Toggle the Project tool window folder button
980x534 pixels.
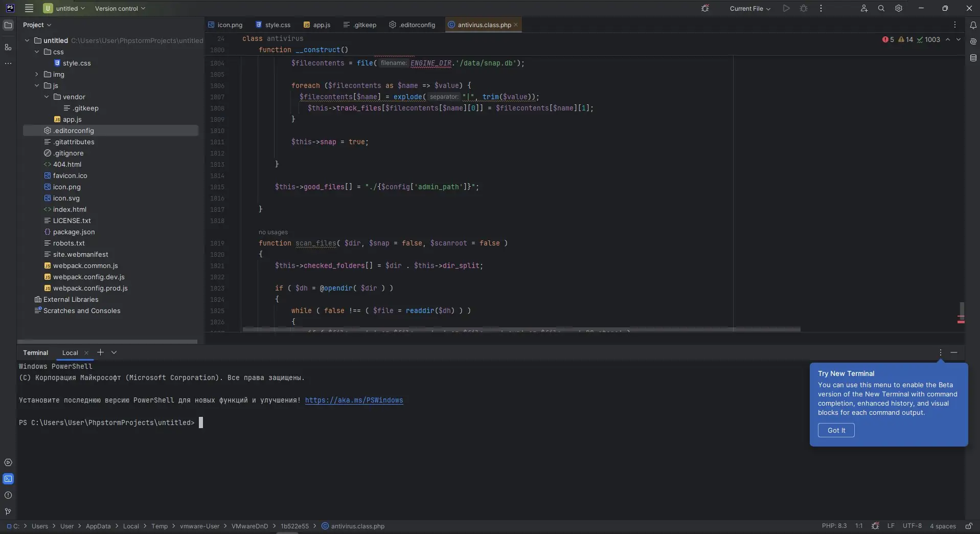8,25
